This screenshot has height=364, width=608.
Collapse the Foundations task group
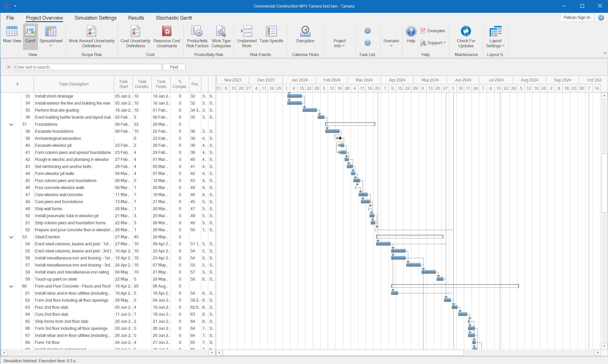11,124
